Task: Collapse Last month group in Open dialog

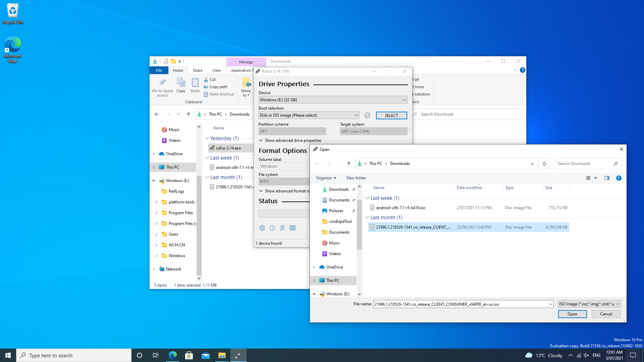Action: pyautogui.click(x=367, y=218)
